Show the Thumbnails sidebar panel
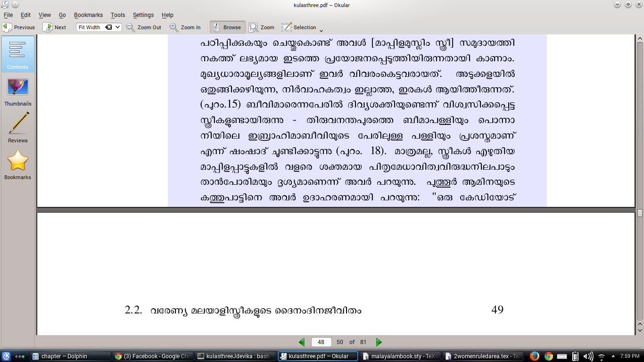This screenshot has width=644, height=362. (17, 92)
